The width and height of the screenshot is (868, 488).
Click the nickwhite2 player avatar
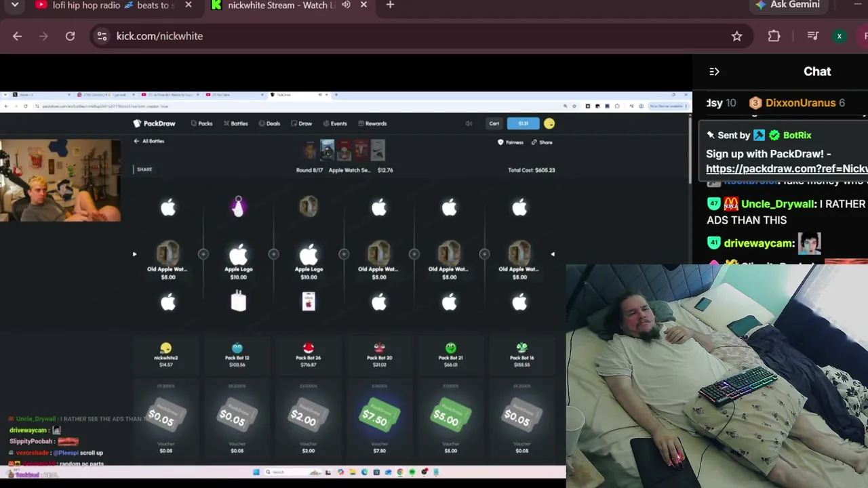(166, 348)
